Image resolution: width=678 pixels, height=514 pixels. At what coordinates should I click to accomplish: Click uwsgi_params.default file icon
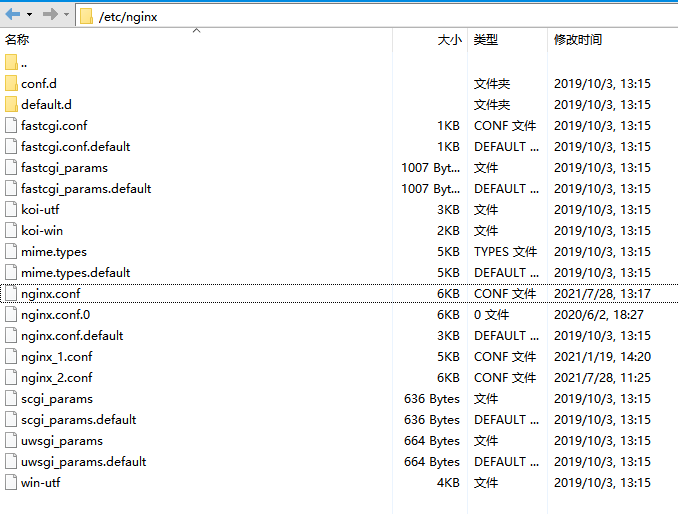tap(11, 462)
